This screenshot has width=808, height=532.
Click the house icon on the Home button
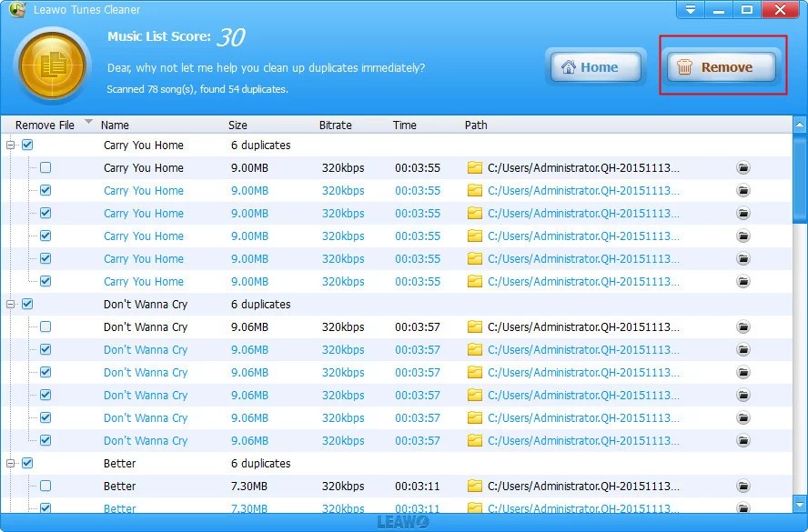pos(571,66)
